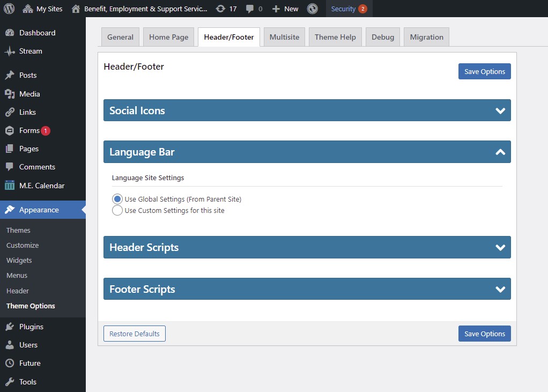The image size is (548, 392).
Task: Expand the Social Icons section
Action: click(x=500, y=110)
